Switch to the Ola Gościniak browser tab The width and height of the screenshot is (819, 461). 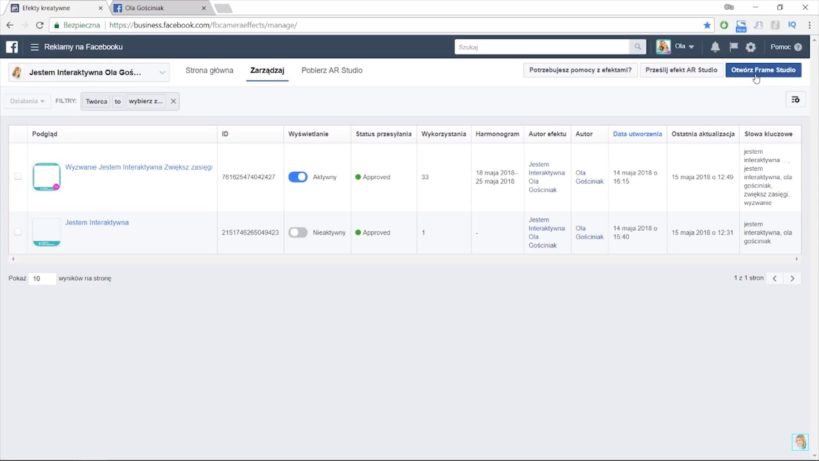[x=157, y=8]
